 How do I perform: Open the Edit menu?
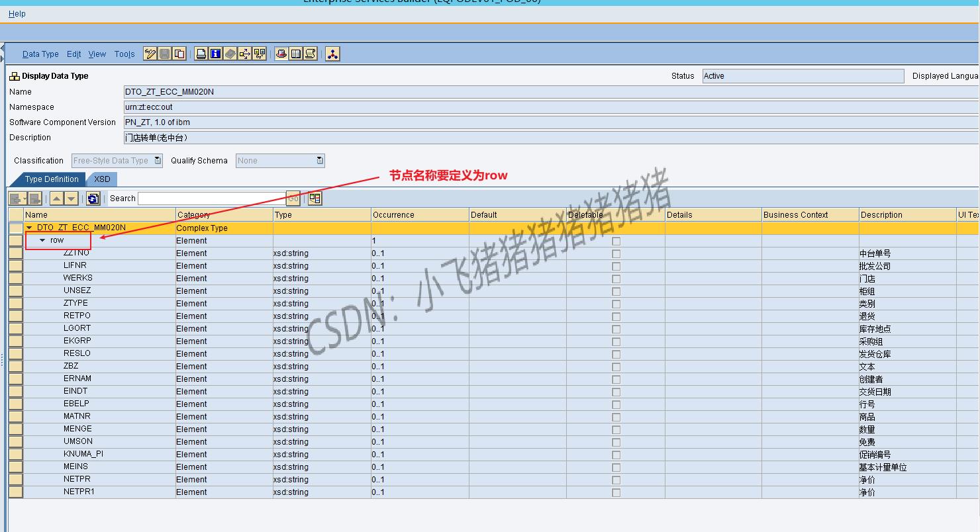point(74,54)
